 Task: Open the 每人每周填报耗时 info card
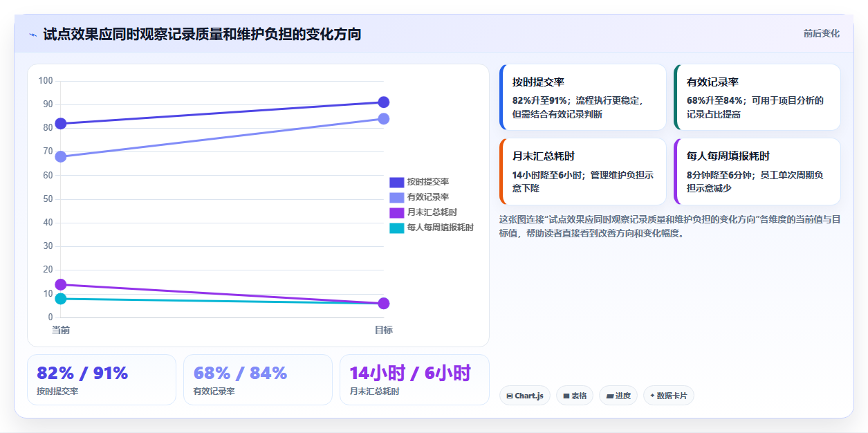point(757,172)
